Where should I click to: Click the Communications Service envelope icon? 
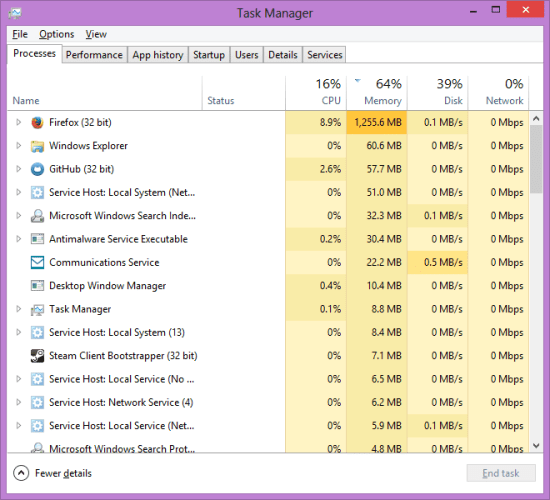(37, 262)
